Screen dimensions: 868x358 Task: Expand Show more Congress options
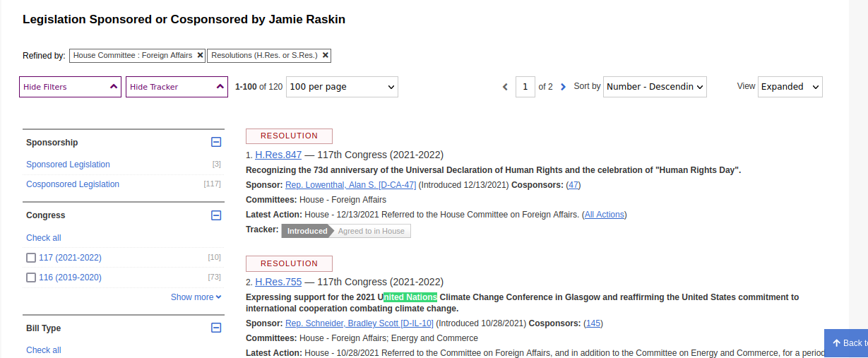tap(196, 297)
